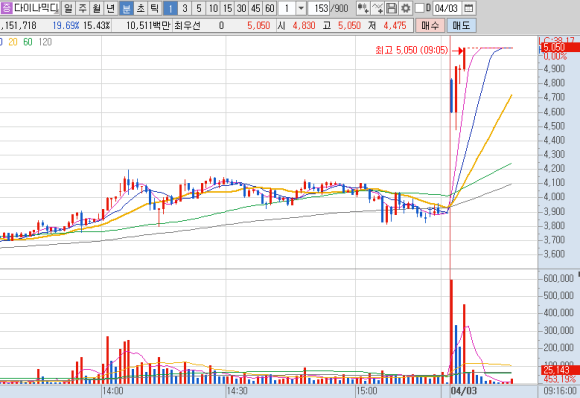Click the purple 증 market badge icon

[6, 8]
